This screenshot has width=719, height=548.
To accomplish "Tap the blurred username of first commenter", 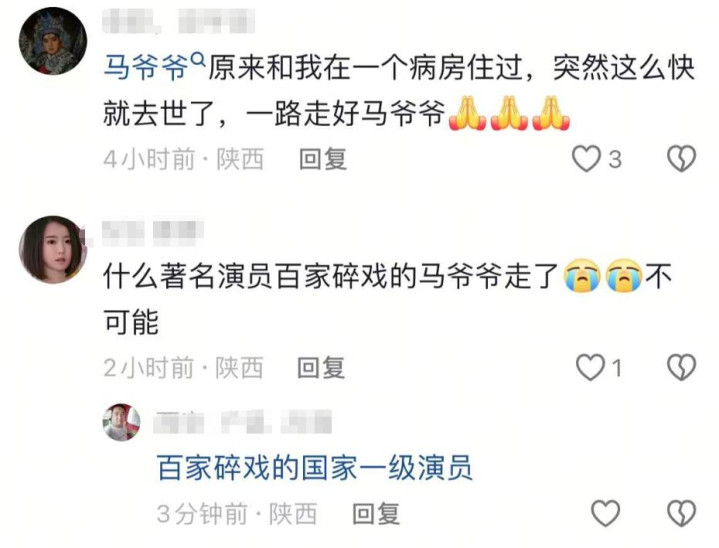I will pyautogui.click(x=178, y=21).
